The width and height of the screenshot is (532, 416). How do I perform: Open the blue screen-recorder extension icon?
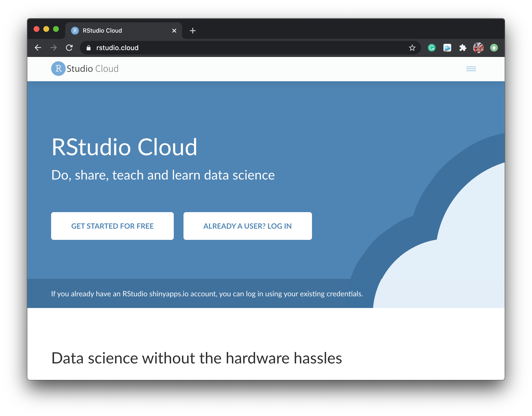[447, 48]
